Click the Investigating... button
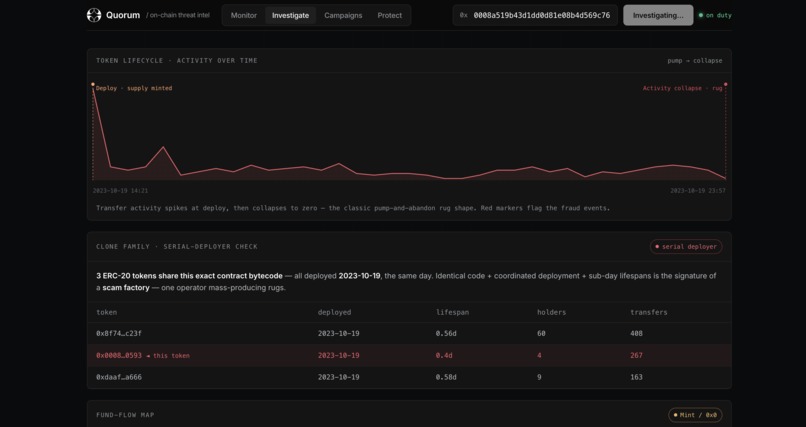806x427 pixels. [658, 15]
